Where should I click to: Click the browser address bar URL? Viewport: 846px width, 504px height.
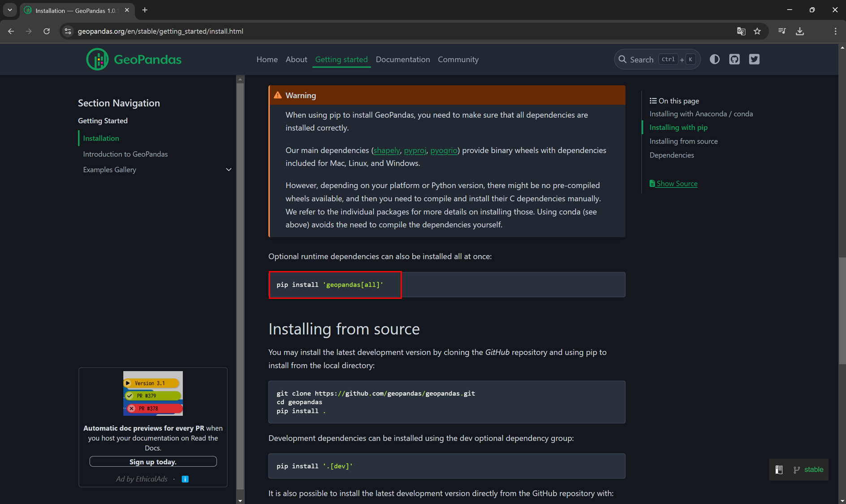pyautogui.click(x=160, y=31)
